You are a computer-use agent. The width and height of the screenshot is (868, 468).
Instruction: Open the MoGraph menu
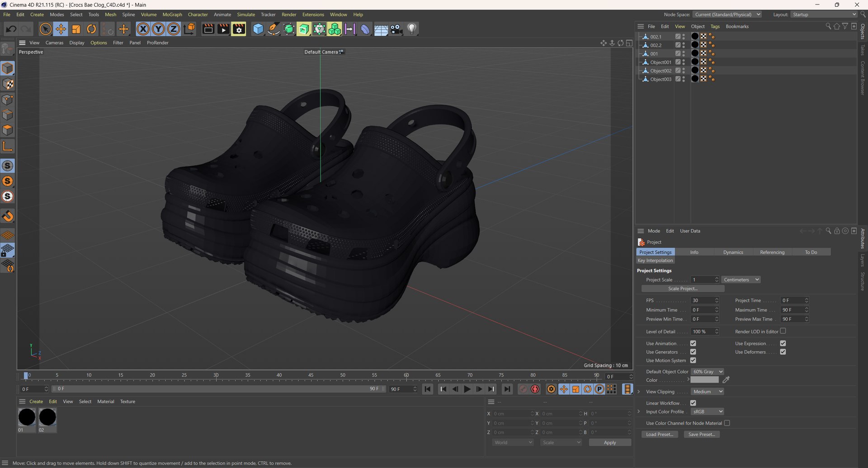[x=172, y=14]
